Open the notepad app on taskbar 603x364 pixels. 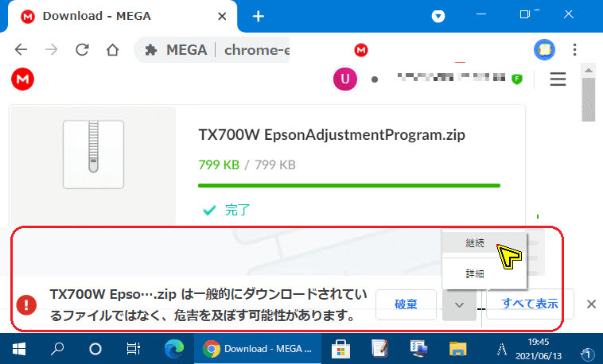point(380,349)
